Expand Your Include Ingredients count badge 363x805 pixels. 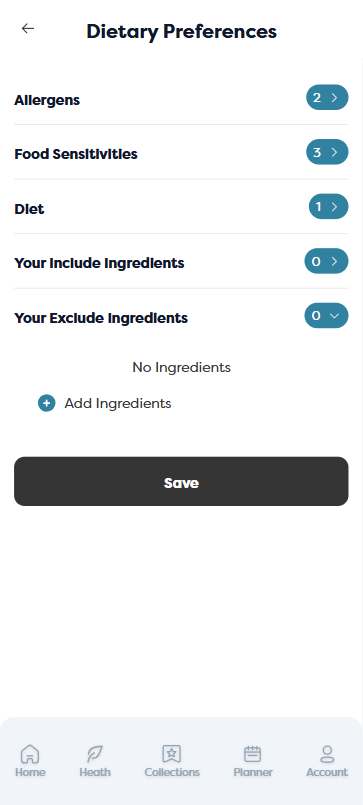(326, 261)
